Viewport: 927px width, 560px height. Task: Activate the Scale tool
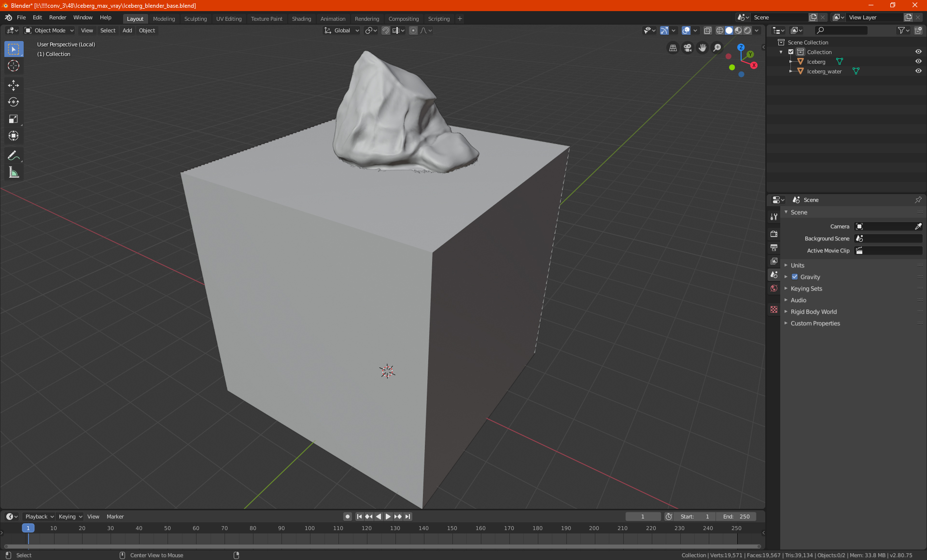[14, 119]
